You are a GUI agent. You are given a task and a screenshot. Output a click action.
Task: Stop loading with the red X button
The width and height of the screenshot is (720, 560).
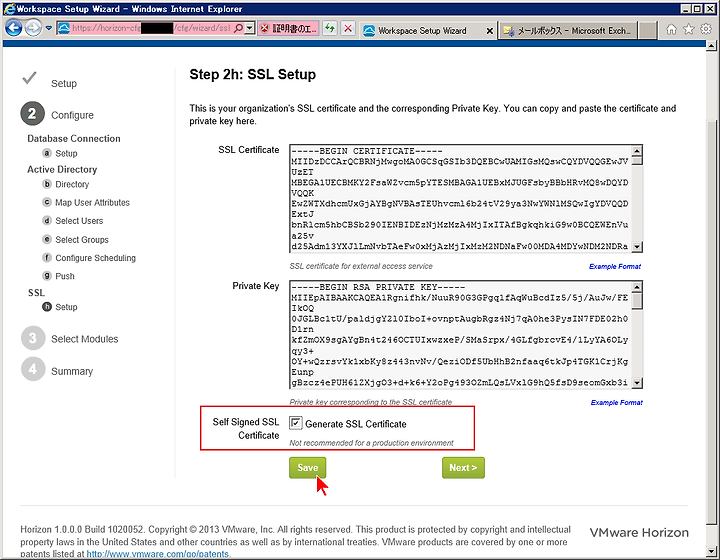(349, 28)
